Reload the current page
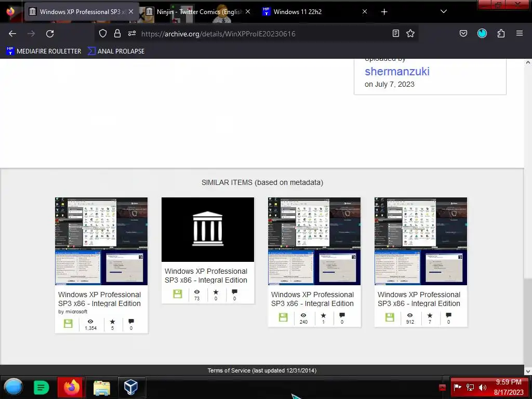The image size is (532, 399). (x=50, y=34)
